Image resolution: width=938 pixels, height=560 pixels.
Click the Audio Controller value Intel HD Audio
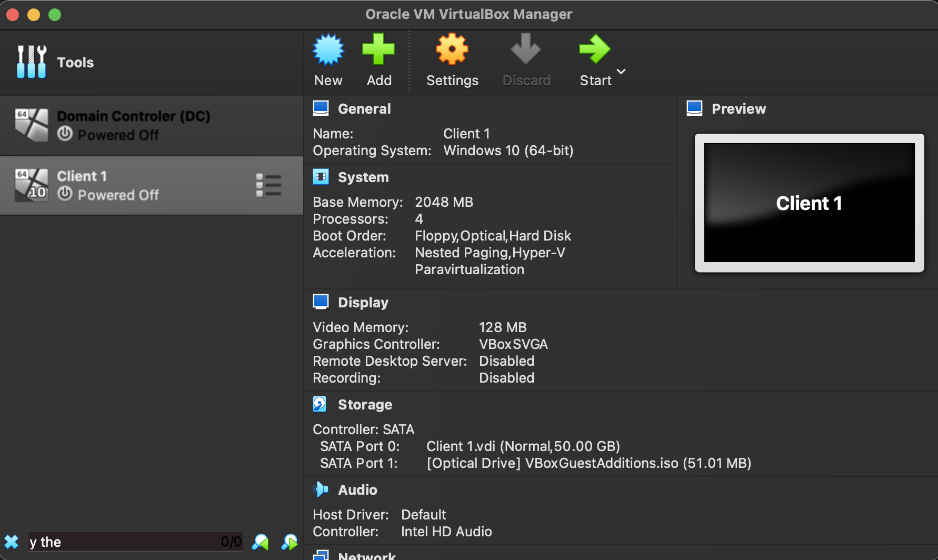click(446, 532)
